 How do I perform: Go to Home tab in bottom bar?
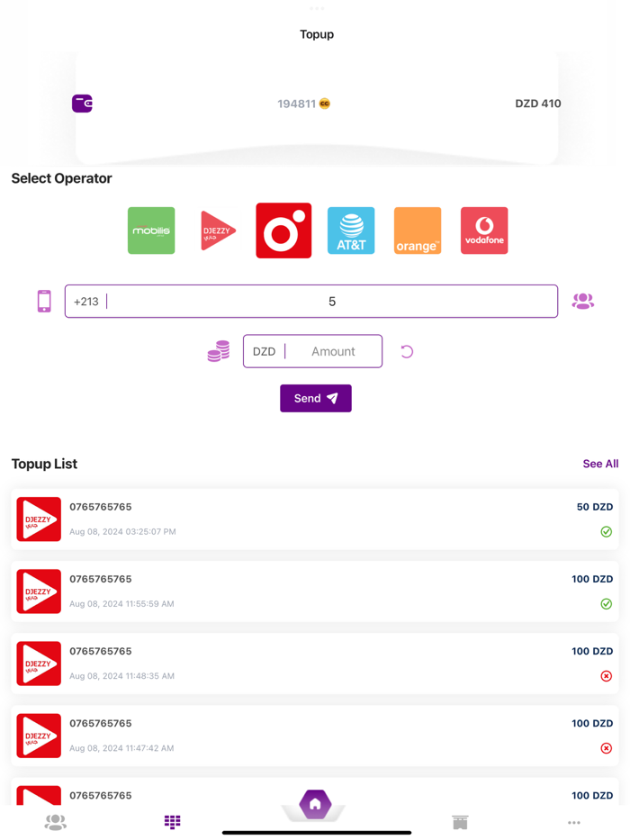pyautogui.click(x=315, y=804)
